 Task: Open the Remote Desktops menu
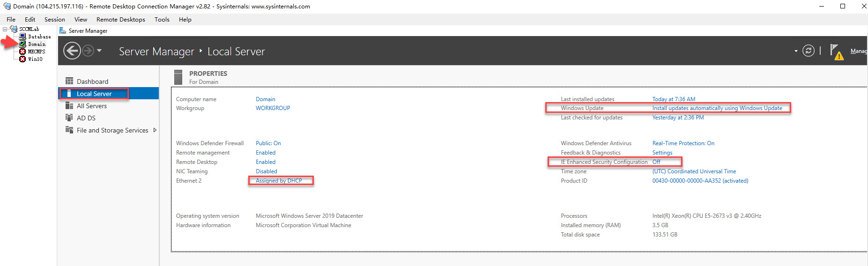point(120,19)
